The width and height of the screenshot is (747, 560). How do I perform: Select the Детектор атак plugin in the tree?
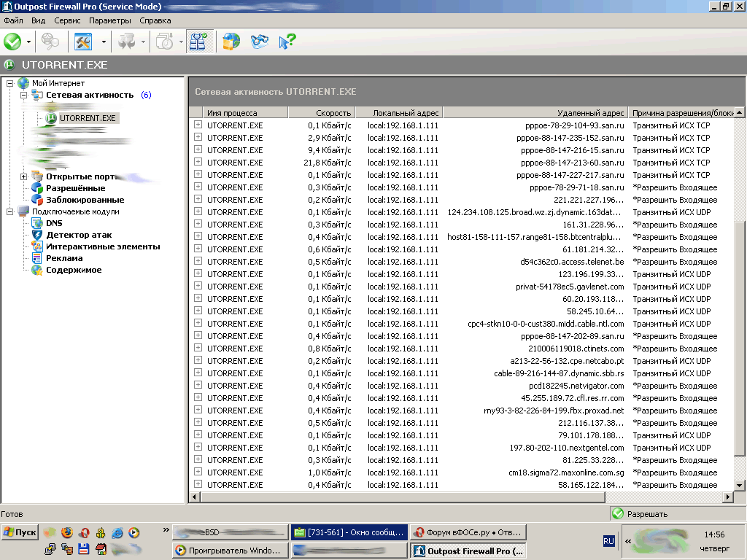pos(79,235)
